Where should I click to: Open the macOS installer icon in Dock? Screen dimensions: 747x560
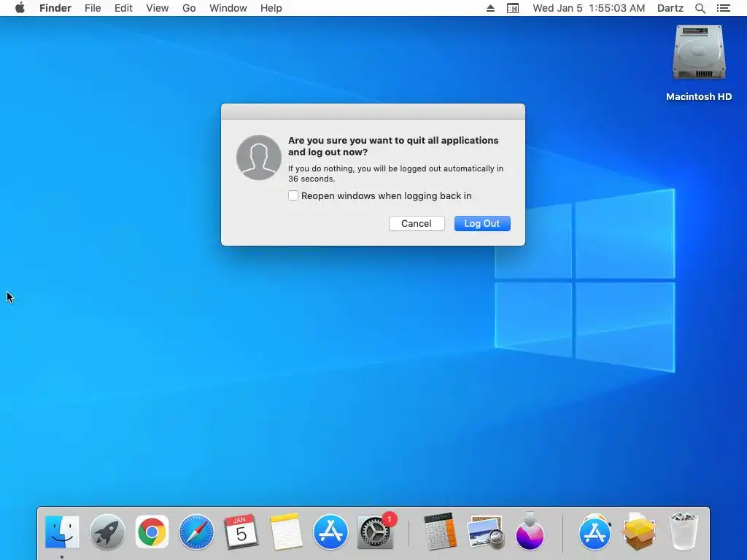pyautogui.click(x=530, y=532)
